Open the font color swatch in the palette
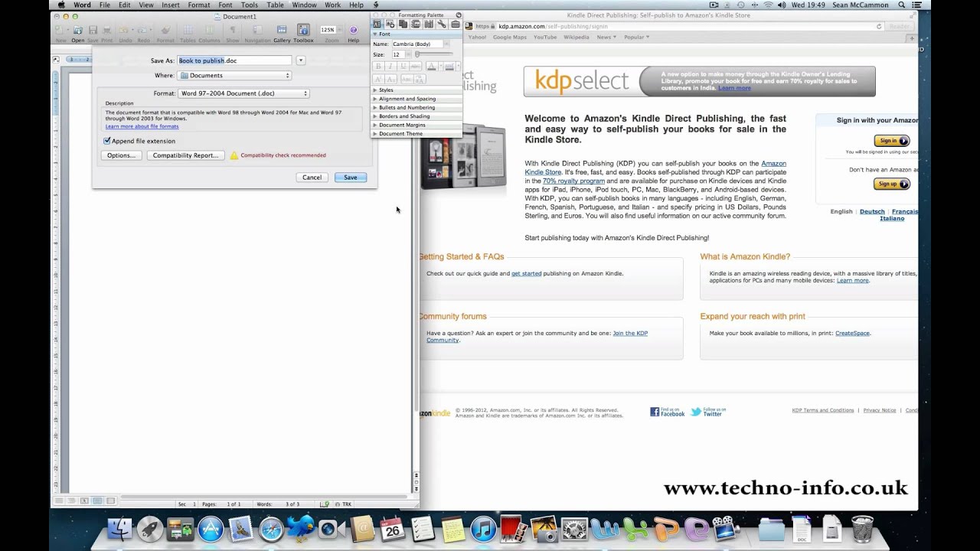 (432, 66)
